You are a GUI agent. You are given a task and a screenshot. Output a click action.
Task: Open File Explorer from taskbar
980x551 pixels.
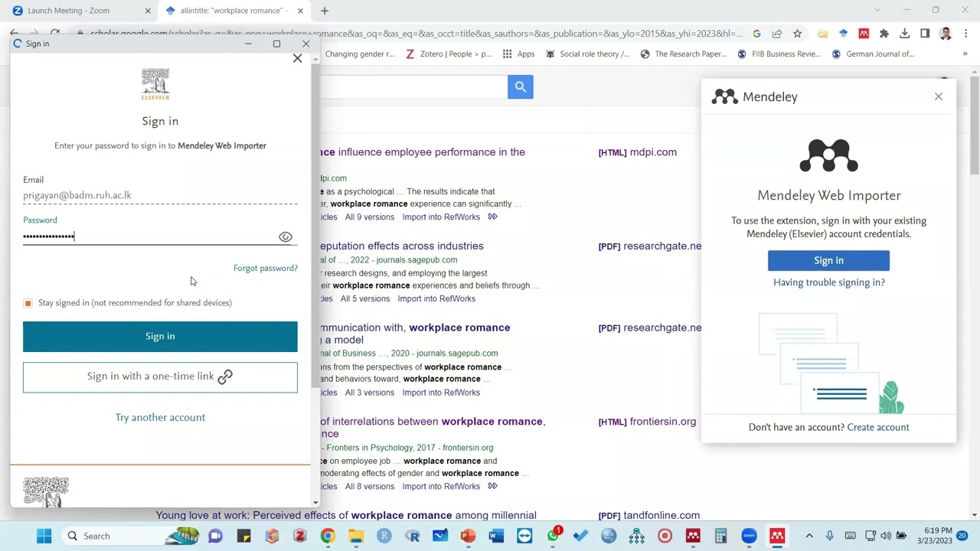[356, 536]
